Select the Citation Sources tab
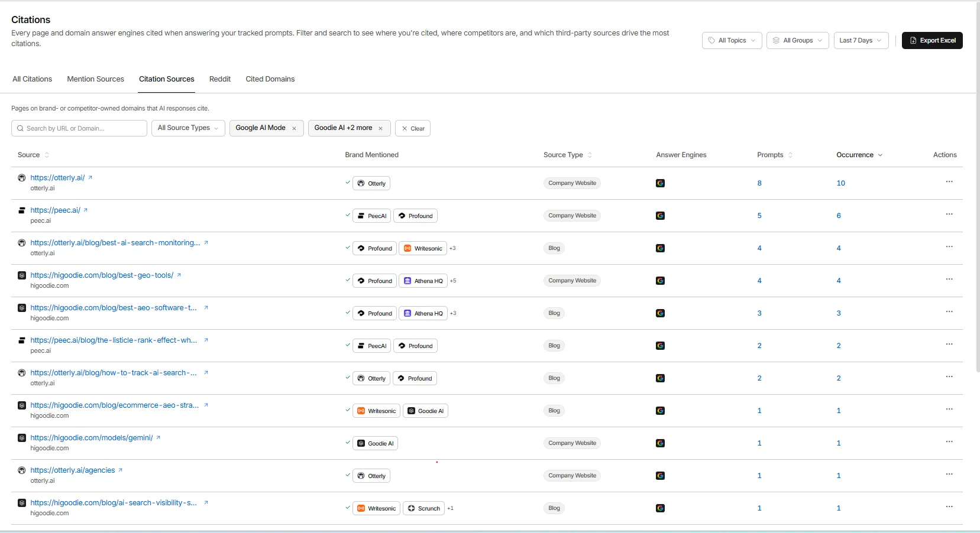Image resolution: width=980 pixels, height=533 pixels. pos(166,79)
